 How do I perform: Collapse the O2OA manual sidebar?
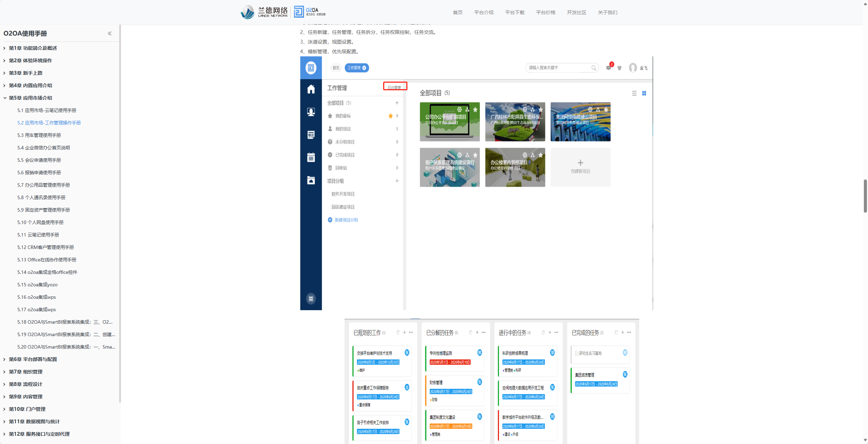point(110,34)
